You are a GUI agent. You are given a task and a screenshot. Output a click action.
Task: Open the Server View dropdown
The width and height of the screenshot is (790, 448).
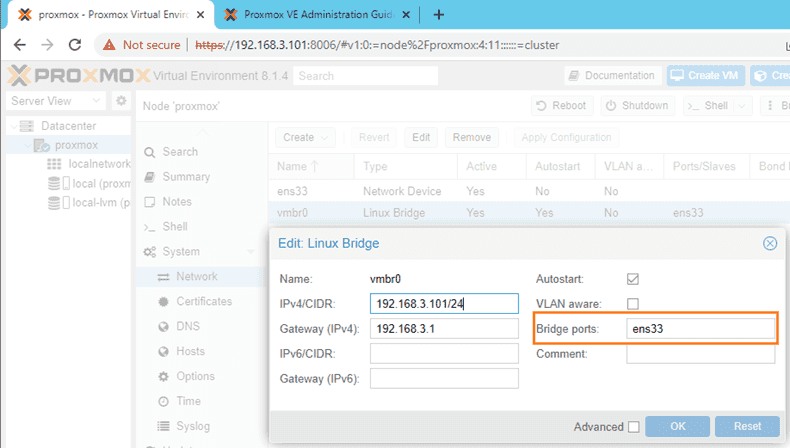(55, 101)
